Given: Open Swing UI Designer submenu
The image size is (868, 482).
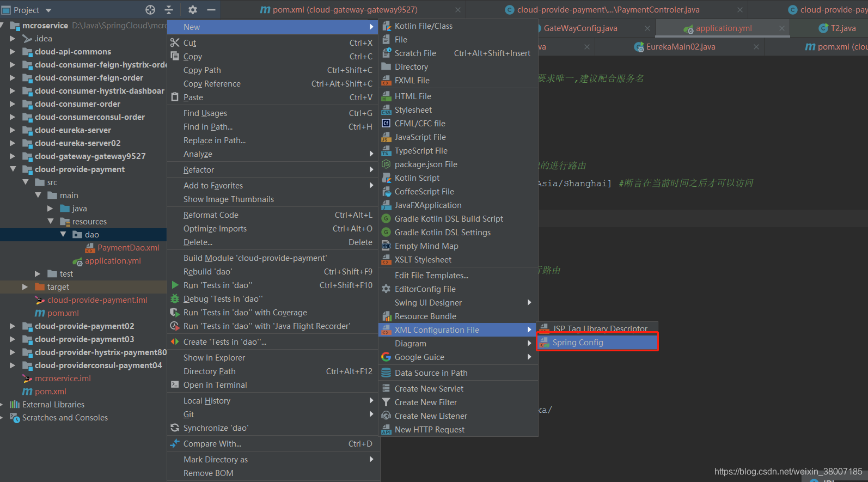Looking at the screenshot, I should click(x=458, y=302).
